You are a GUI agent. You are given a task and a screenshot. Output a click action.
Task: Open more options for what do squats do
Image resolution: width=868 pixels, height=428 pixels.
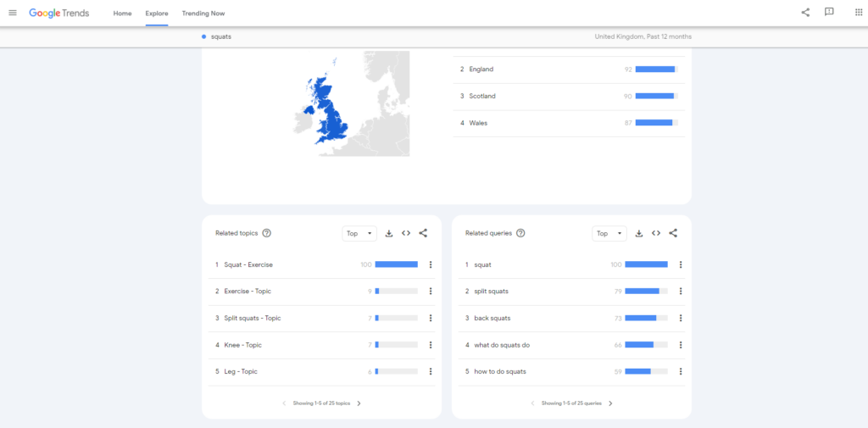681,345
